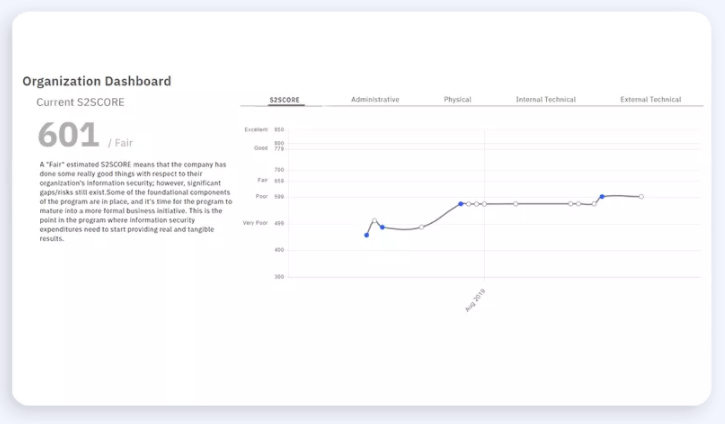
Task: Click the Very Poor axis label
Action: click(x=255, y=223)
